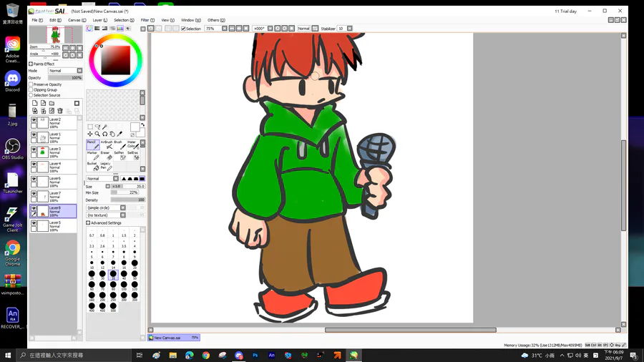This screenshot has height=362, width=644.
Task: Open the Stabilizer value dropdown
Action: point(349,29)
